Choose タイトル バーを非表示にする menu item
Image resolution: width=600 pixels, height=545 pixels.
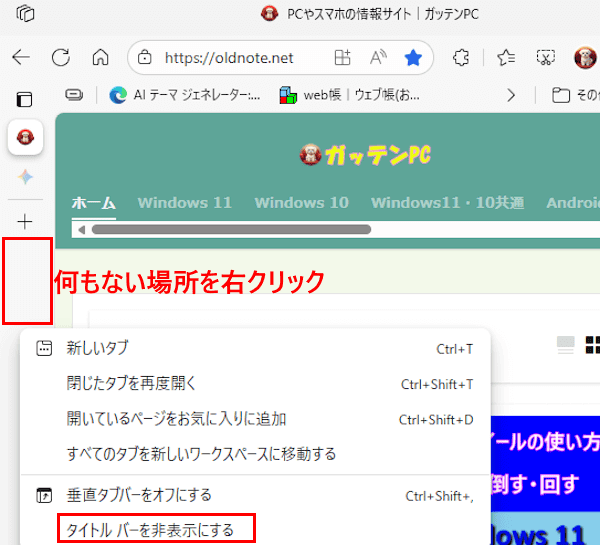point(255,530)
